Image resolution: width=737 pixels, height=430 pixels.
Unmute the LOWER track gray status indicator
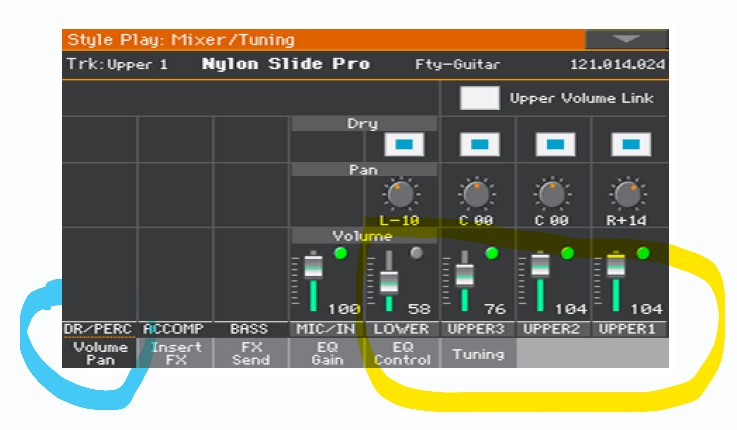(x=416, y=253)
